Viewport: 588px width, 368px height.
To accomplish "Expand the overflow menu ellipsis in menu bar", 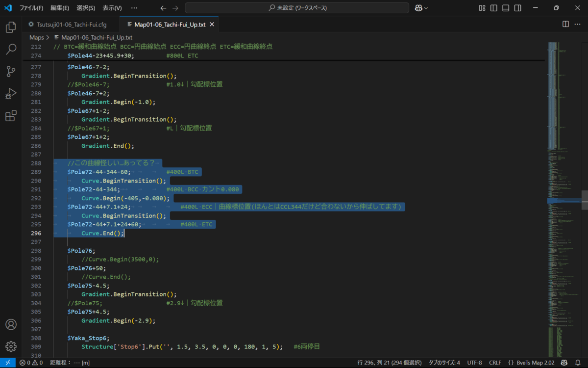I will pyautogui.click(x=134, y=8).
